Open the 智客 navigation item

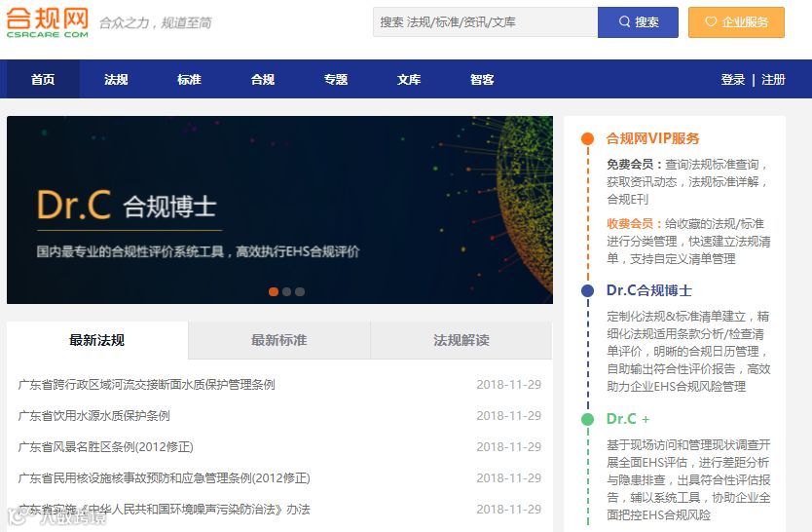(x=482, y=79)
